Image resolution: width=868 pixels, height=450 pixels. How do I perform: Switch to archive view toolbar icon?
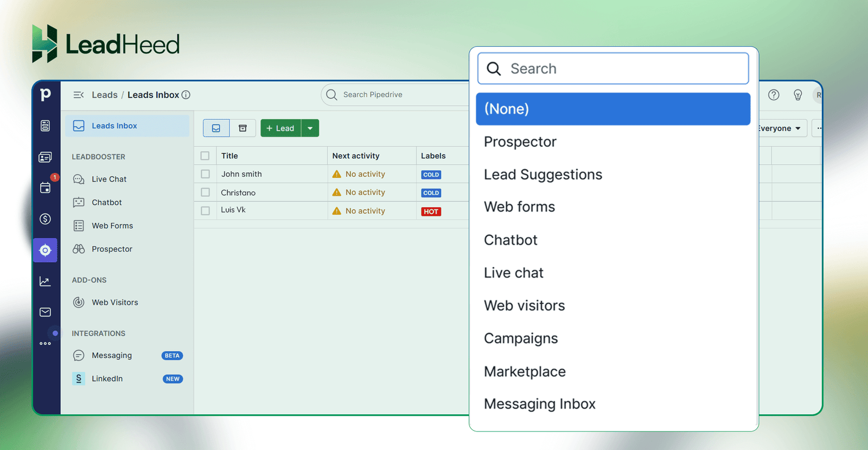(x=243, y=128)
